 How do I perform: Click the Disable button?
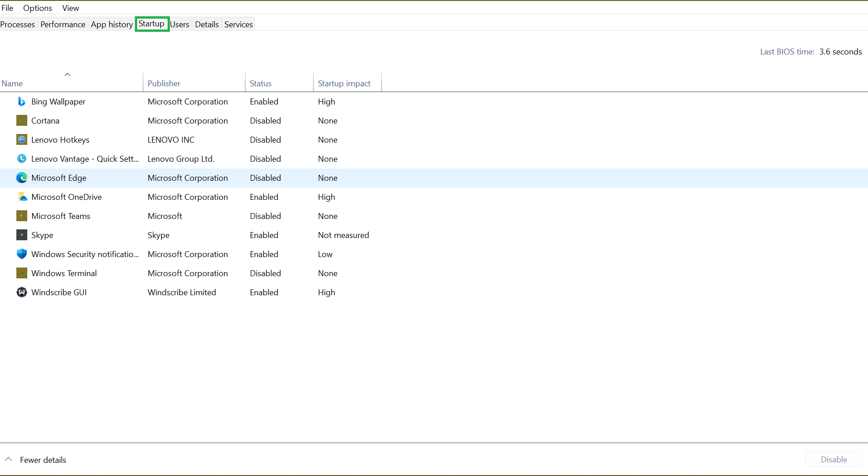[833, 459]
